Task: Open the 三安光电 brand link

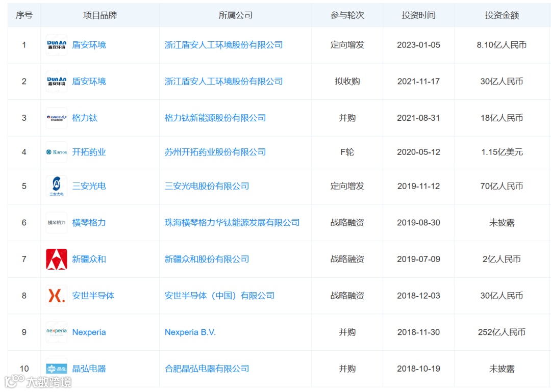Action: click(89, 186)
